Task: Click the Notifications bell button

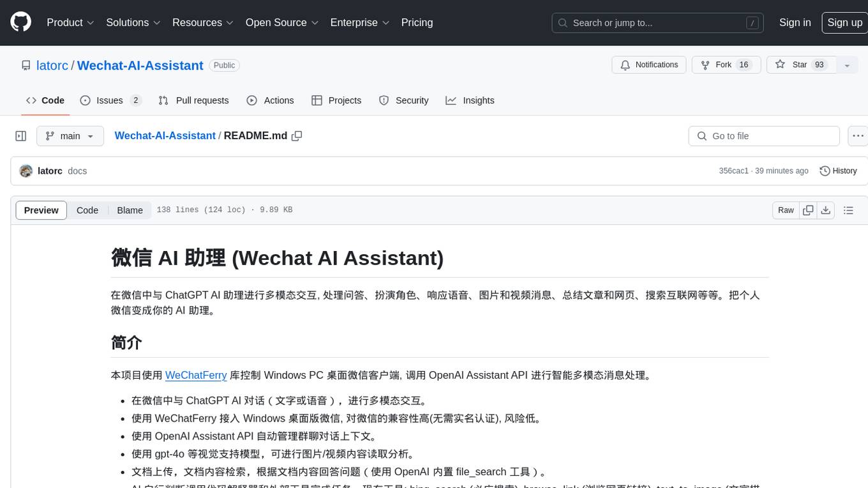Action: (649, 65)
